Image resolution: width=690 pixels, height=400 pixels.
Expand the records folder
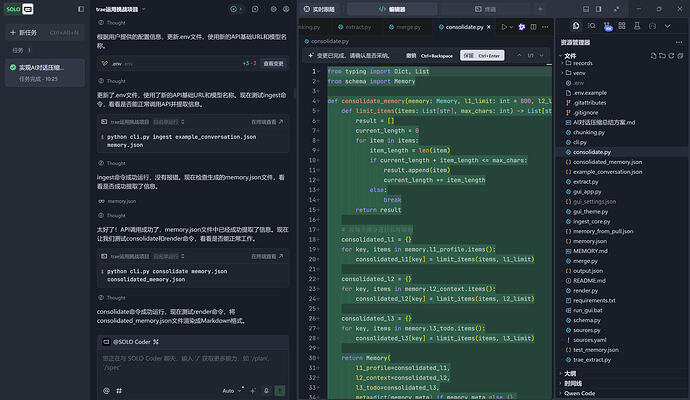578,63
